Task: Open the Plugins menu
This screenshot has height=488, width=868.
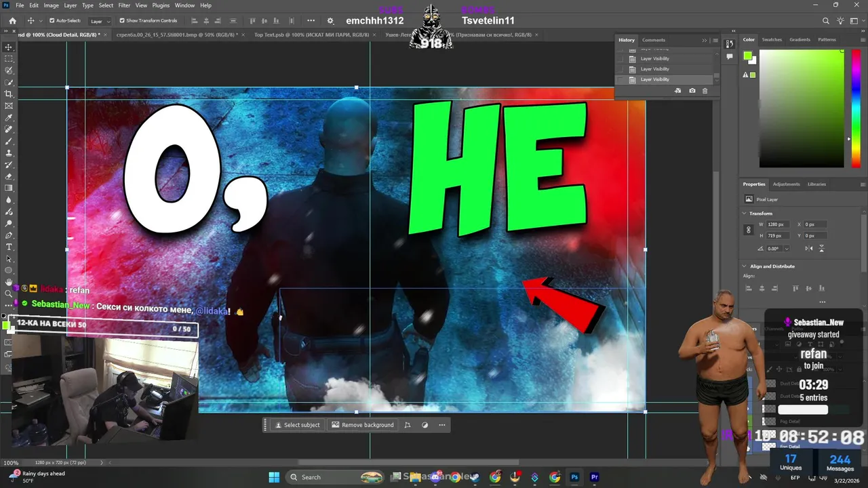Action: click(x=161, y=5)
